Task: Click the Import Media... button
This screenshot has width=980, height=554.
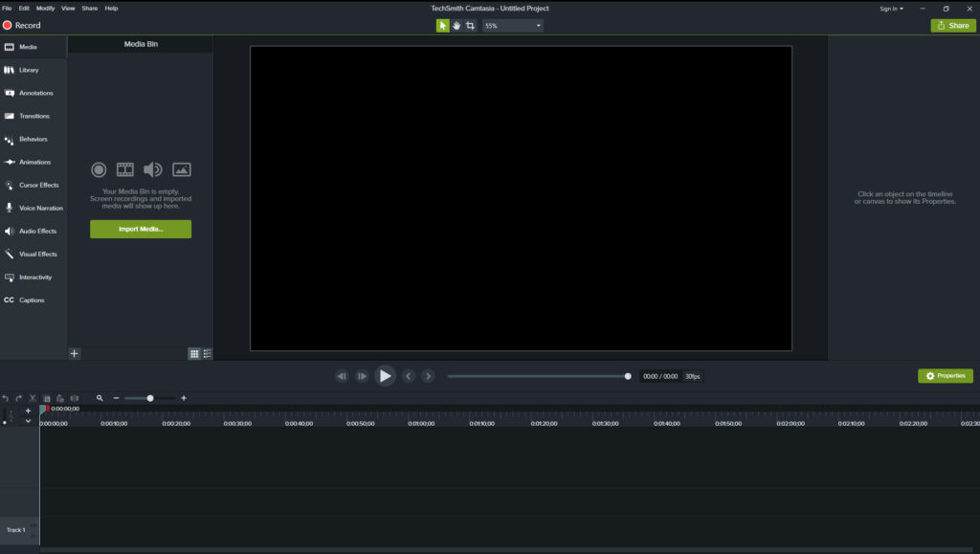Action: pyautogui.click(x=141, y=230)
